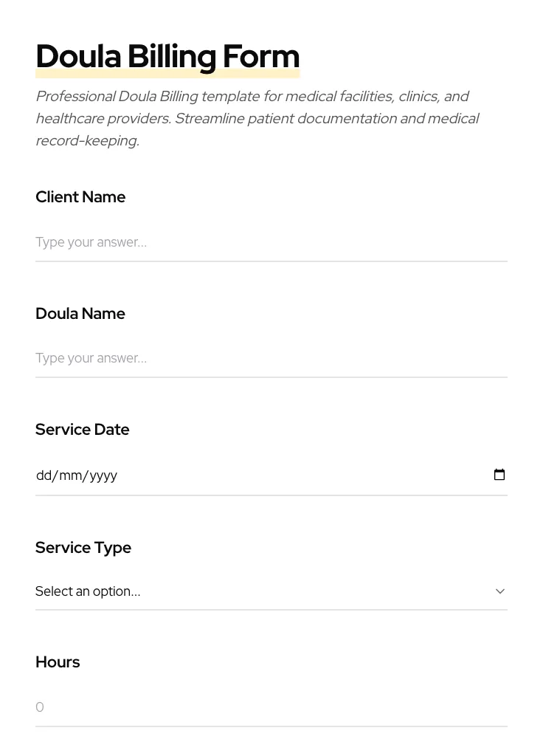Image resolution: width=543 pixels, height=756 pixels.
Task: Click the Doula Name field label
Action: [x=80, y=313]
